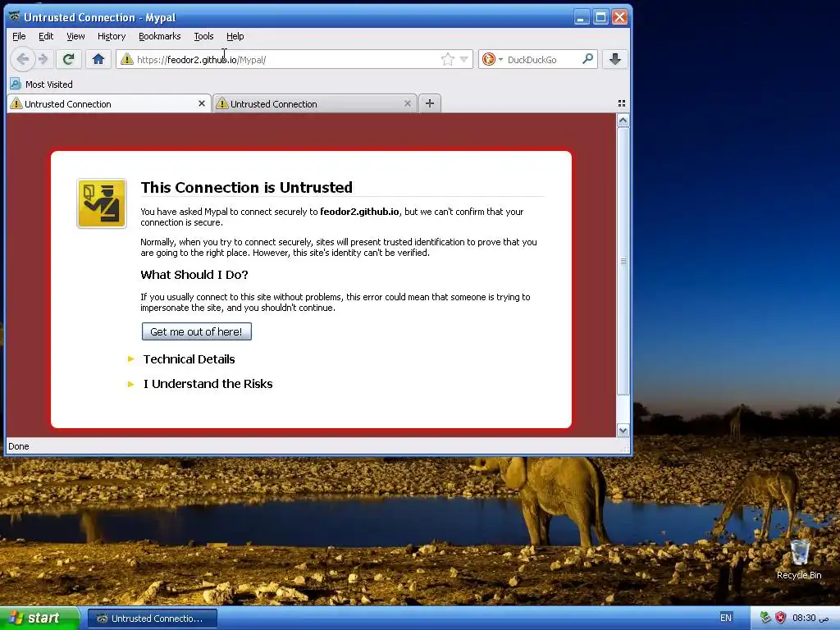
Task: Open the Help menu
Action: coord(235,36)
